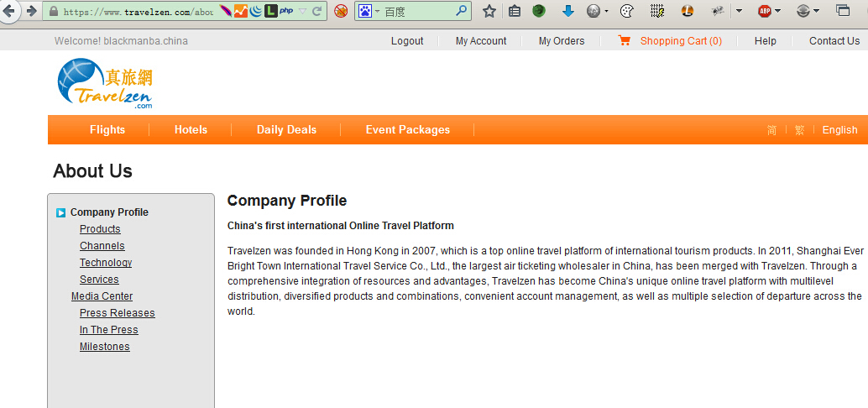Open the Services sidebar link

click(x=99, y=280)
